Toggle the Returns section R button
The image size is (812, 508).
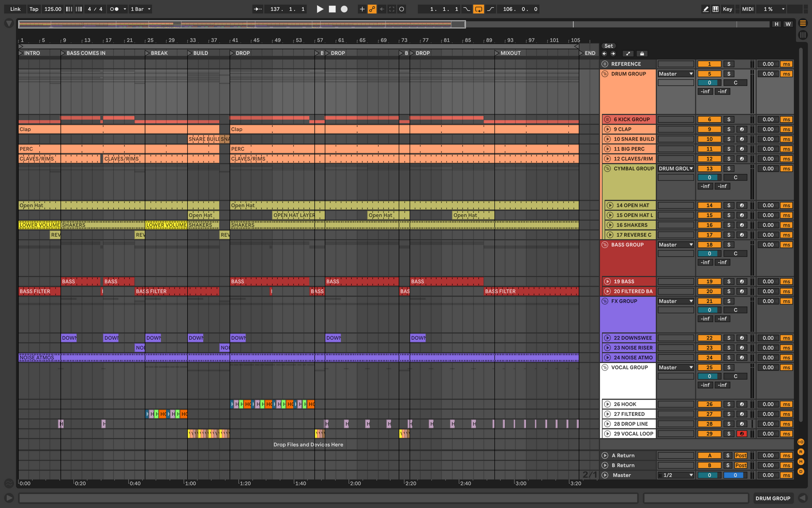(x=801, y=452)
